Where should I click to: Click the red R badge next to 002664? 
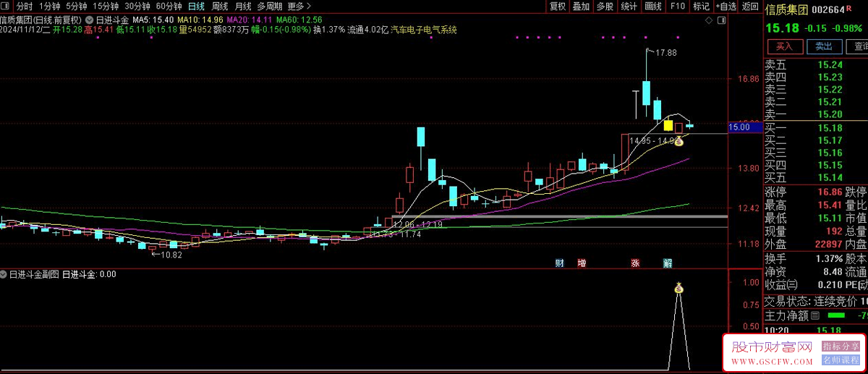(849, 7)
